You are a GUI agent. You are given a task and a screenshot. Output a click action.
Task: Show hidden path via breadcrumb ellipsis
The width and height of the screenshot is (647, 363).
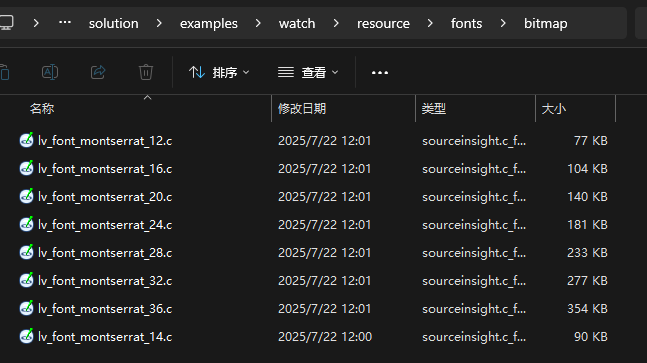65,22
